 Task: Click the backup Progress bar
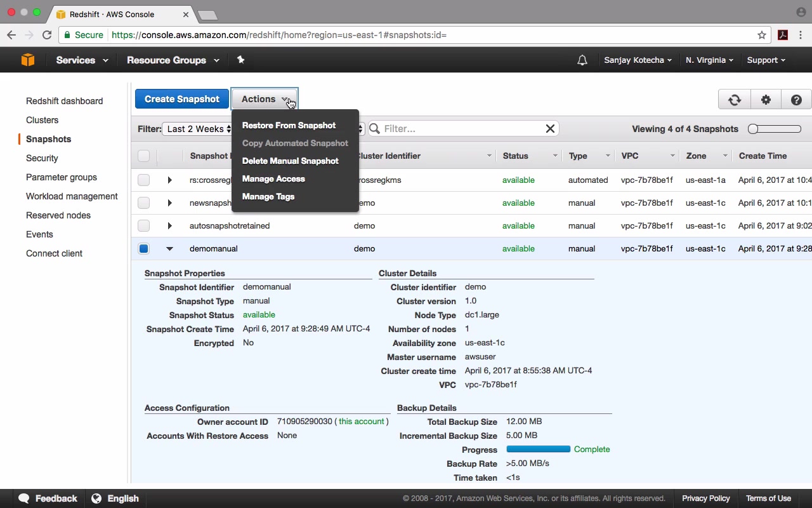click(x=538, y=449)
